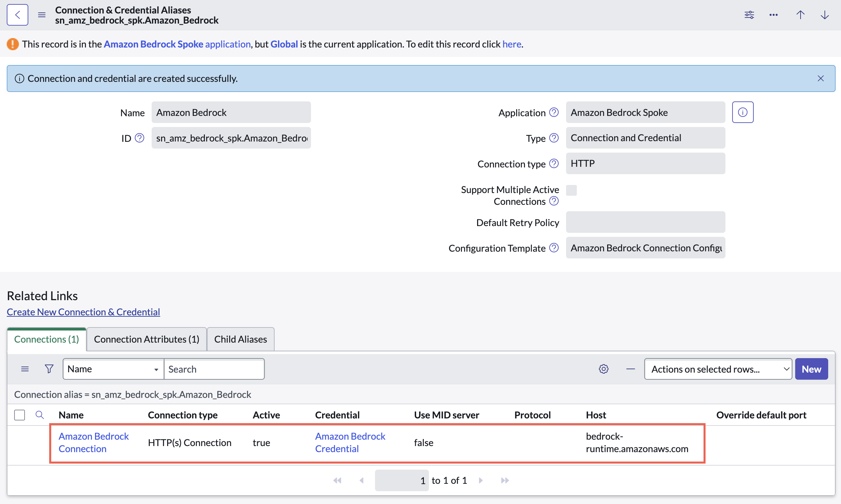Screen dimensions: 841x504
Task: Toggle Support Multiple Active Connections checkbox
Action: pos(571,190)
